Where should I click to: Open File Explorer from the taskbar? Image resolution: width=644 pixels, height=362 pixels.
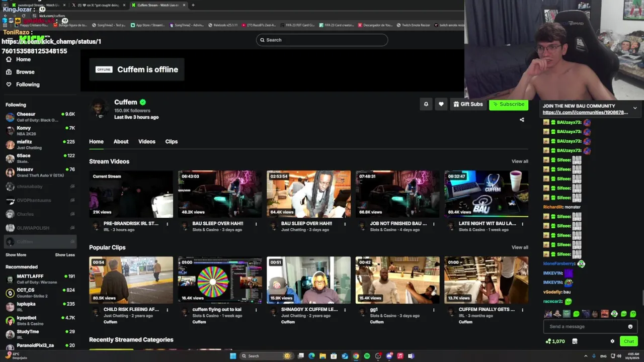point(323,356)
